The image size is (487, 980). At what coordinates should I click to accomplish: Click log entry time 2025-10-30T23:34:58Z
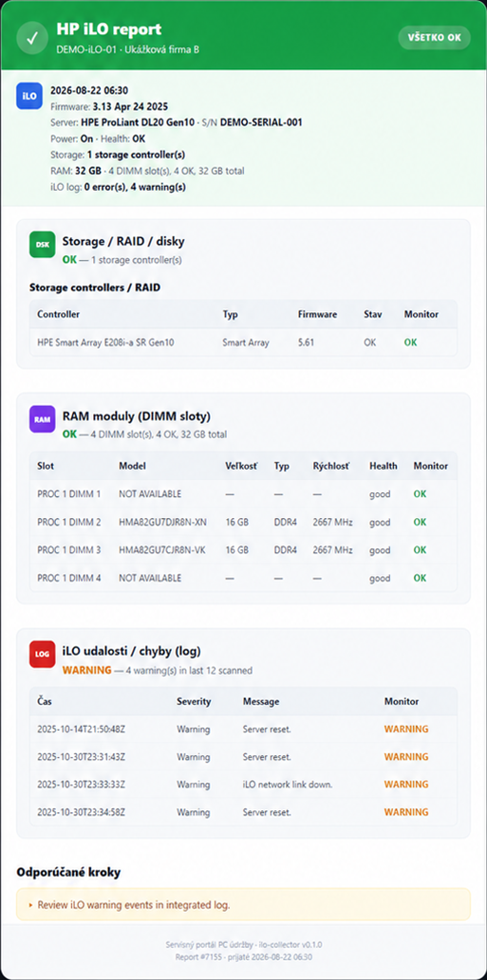82,812
